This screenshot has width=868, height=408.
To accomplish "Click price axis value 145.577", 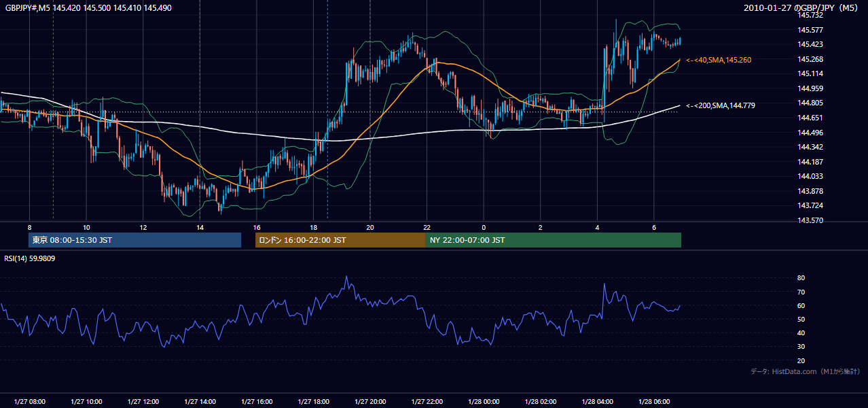I will tap(810, 30).
